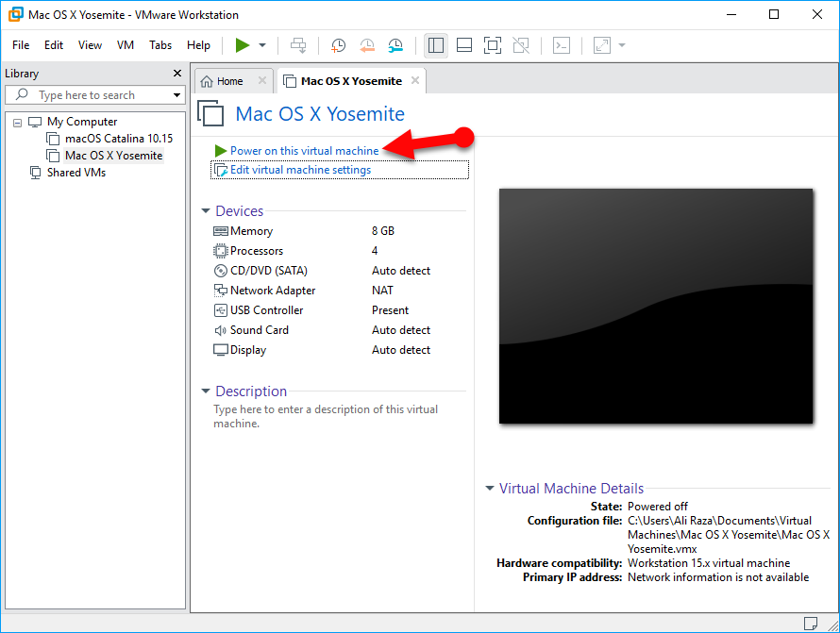This screenshot has width=840, height=633.
Task: Toggle Unity mode icon
Action: [x=520, y=45]
